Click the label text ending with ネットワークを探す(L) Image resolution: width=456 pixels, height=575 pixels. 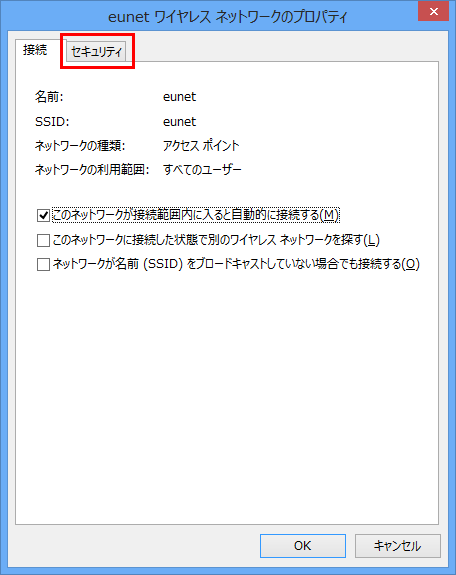click(x=216, y=240)
